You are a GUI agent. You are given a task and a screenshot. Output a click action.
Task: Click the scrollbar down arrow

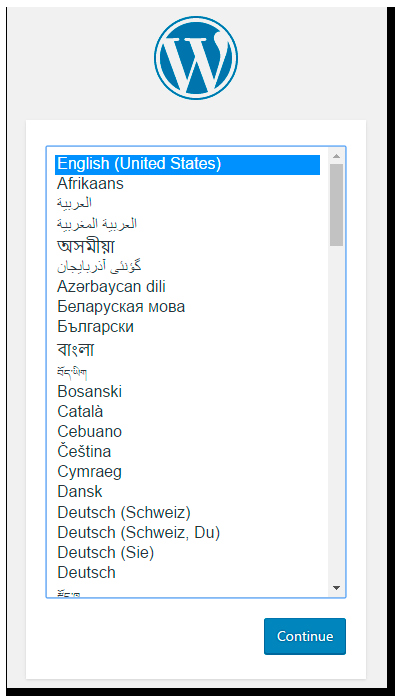click(x=336, y=588)
